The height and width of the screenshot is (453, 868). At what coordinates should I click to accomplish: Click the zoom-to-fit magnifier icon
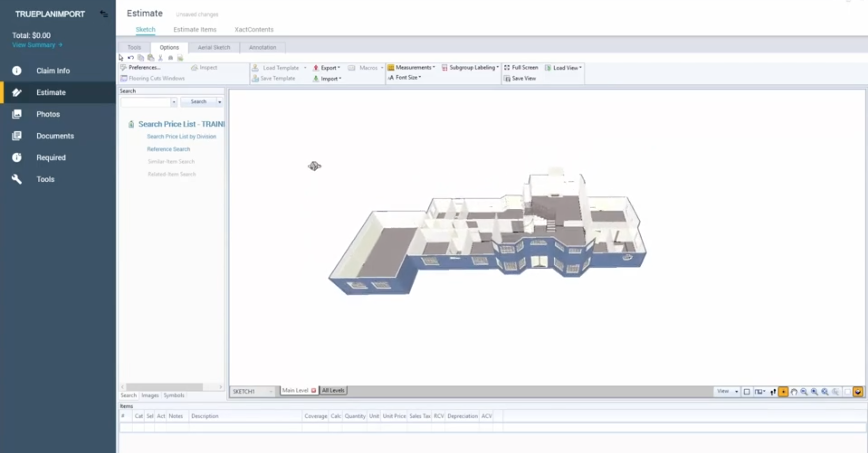coord(825,392)
